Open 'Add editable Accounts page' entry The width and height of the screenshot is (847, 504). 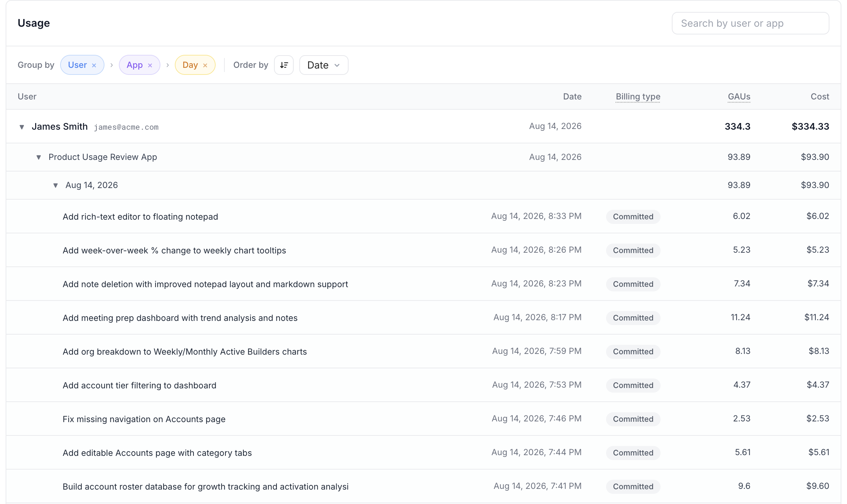point(157,453)
